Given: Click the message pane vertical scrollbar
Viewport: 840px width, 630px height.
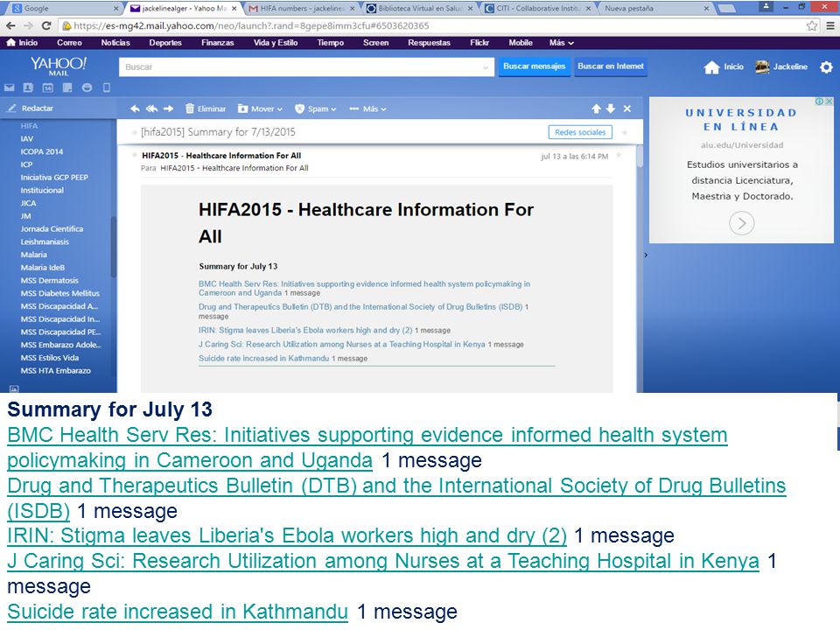Looking at the screenshot, I should 639,156.
